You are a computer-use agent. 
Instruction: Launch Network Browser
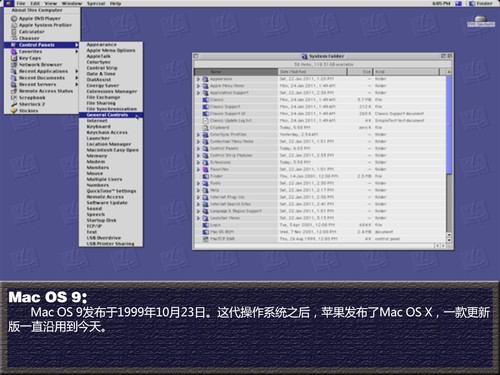pos(42,65)
